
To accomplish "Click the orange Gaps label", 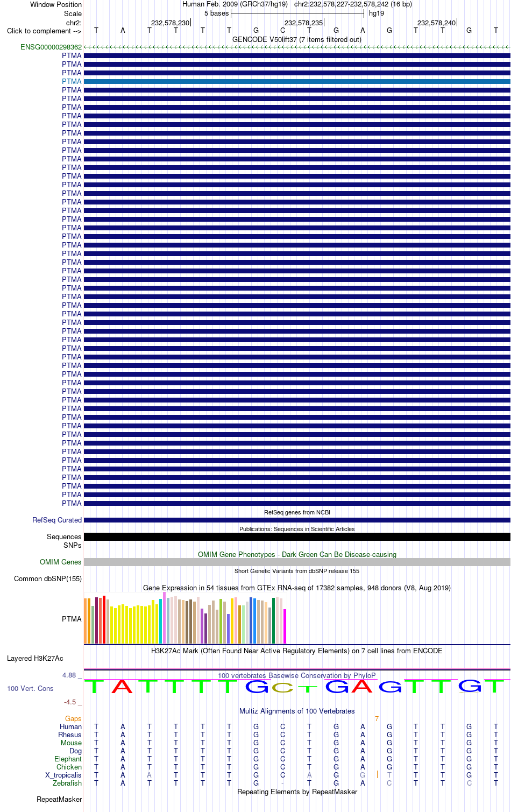I will click(x=73, y=718).
